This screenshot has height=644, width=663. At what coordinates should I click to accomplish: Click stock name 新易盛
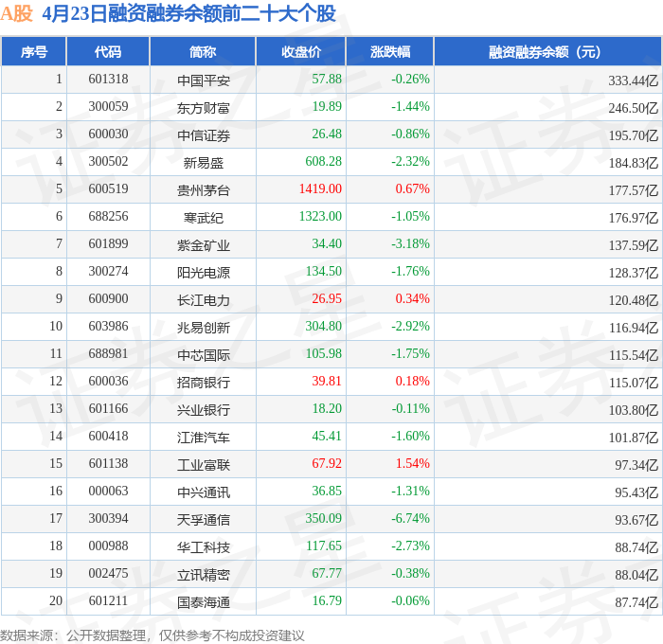click(x=204, y=163)
